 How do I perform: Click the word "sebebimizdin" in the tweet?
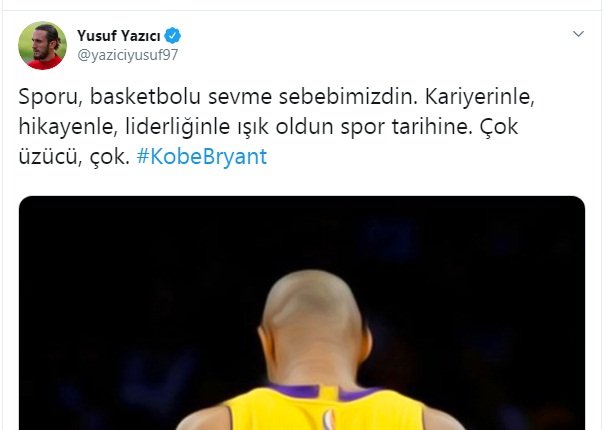tap(348, 96)
